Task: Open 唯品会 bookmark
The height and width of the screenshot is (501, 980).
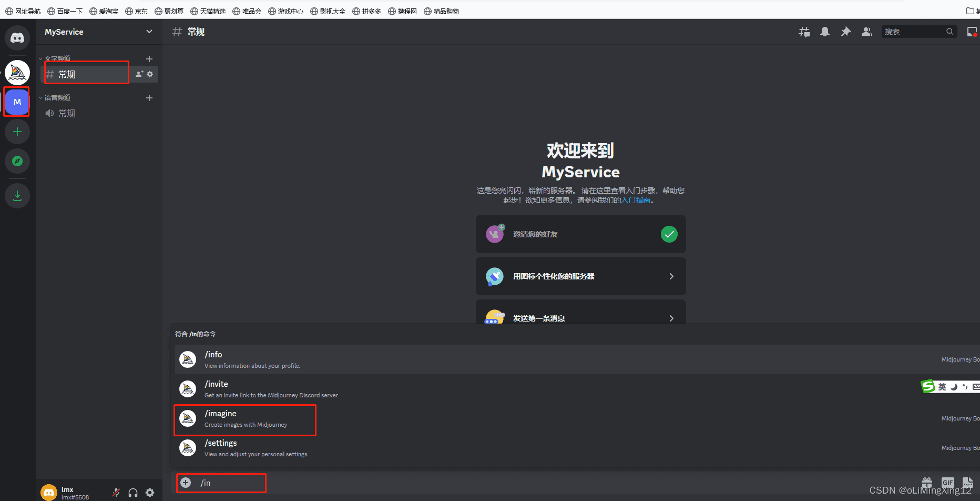Action: point(247,11)
